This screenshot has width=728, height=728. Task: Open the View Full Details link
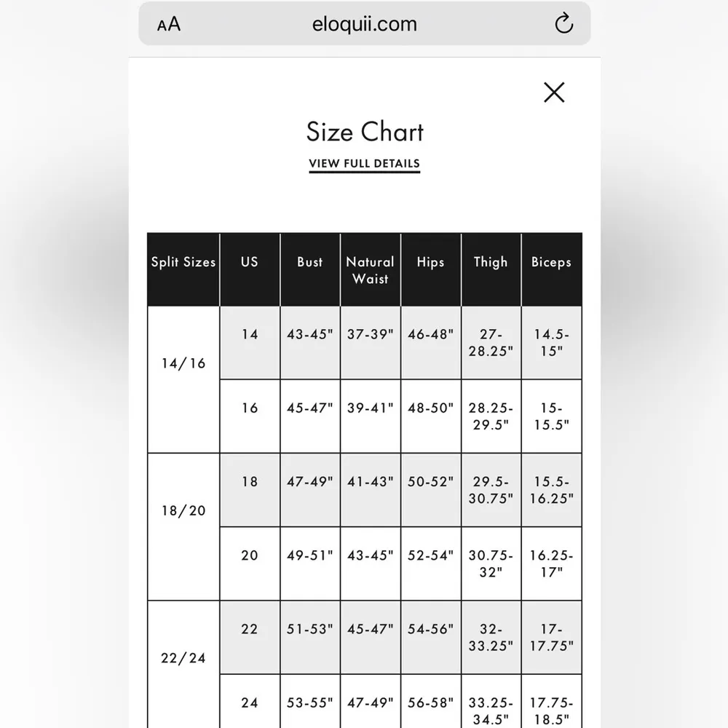tap(364, 164)
